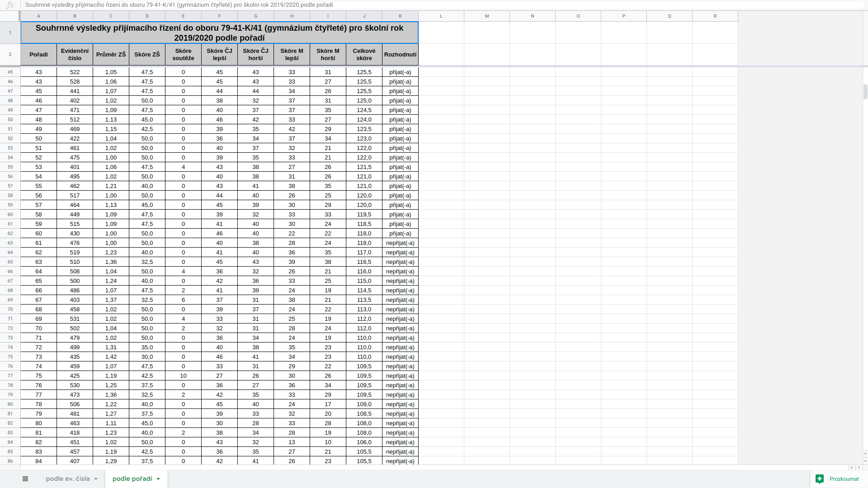Viewport: 868px width, 488px height.
Task: Click the 'Rozhodnutí' header cell
Action: click(x=400, y=55)
